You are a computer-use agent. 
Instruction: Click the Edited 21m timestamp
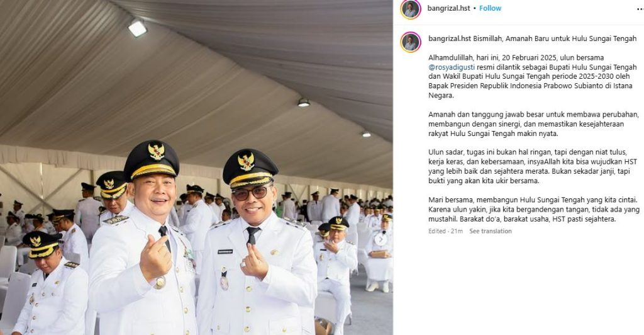[445, 231]
